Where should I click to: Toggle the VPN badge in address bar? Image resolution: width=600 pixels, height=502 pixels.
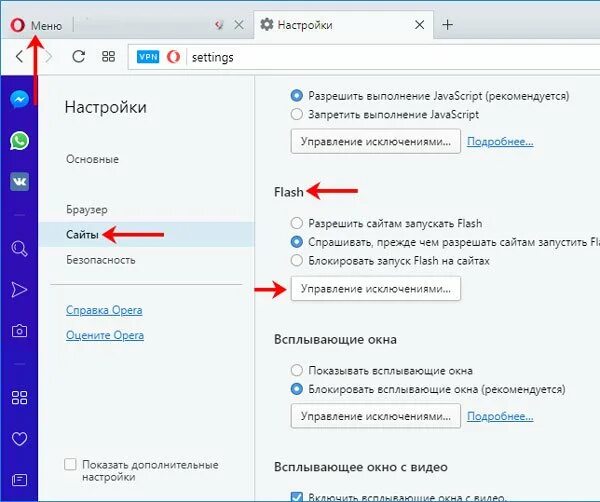point(148,57)
